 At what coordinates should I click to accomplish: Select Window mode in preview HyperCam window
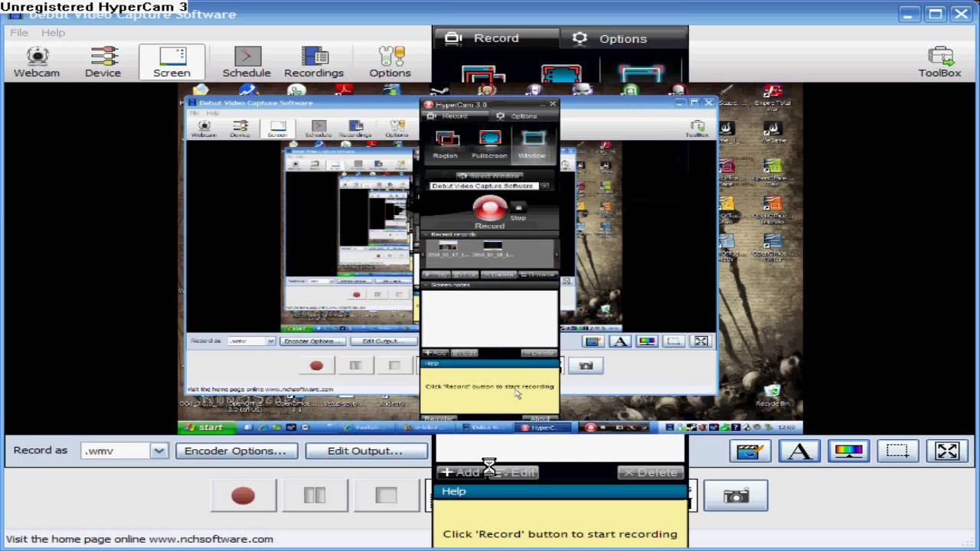coord(532,145)
